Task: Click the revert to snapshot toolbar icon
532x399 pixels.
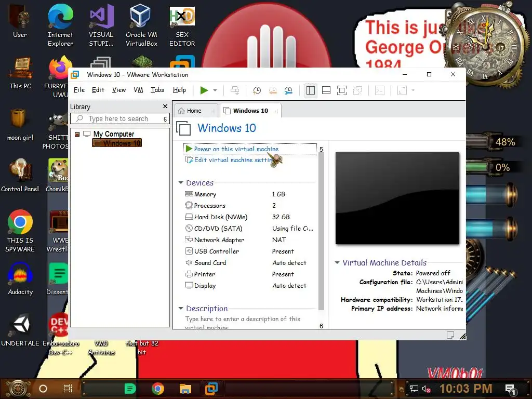Action: pos(273,90)
